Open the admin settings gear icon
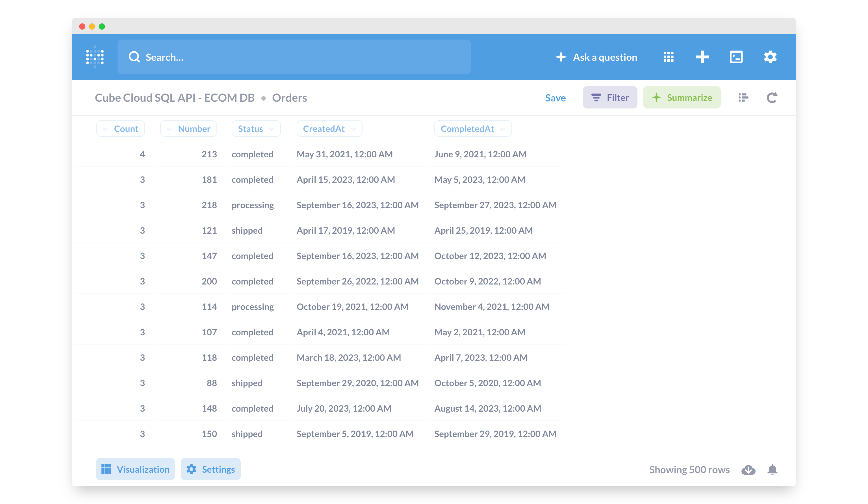 pos(770,57)
